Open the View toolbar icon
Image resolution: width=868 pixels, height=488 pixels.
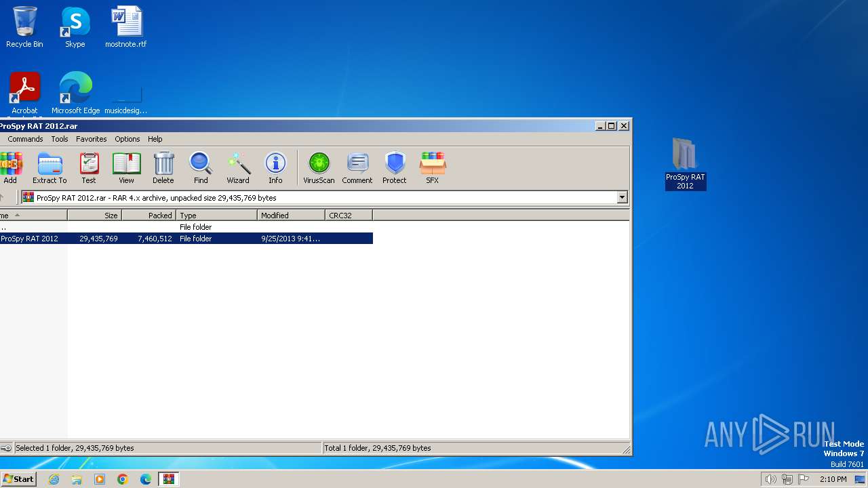pyautogui.click(x=126, y=168)
